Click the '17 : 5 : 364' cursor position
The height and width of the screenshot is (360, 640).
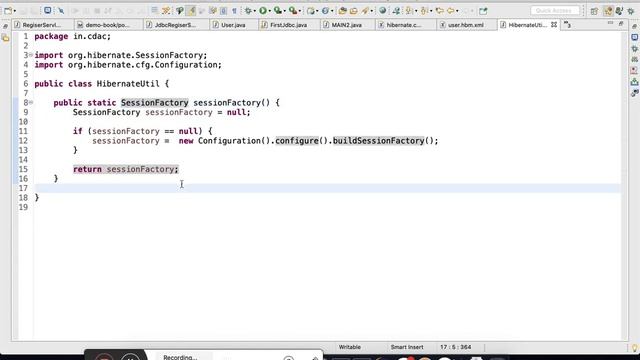(x=456, y=347)
